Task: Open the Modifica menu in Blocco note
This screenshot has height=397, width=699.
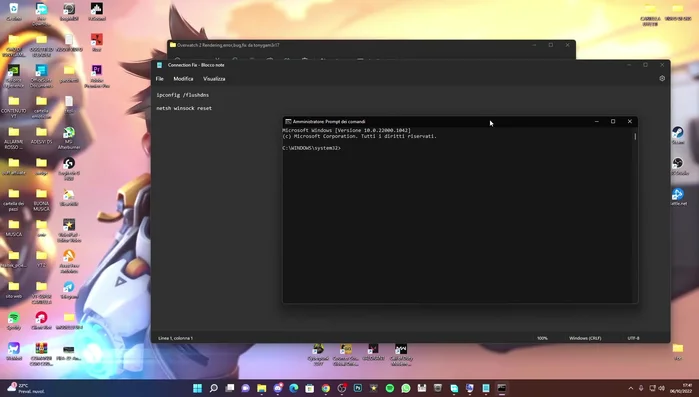Action: [183, 79]
